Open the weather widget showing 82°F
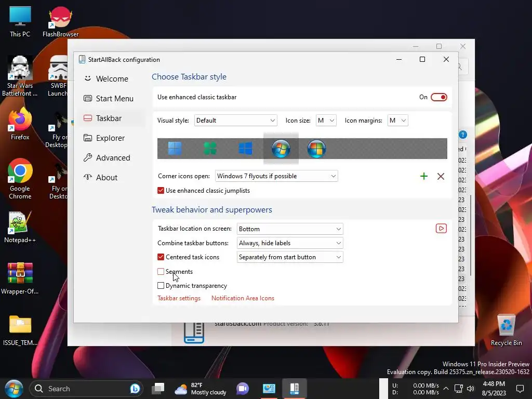 pyautogui.click(x=201, y=389)
